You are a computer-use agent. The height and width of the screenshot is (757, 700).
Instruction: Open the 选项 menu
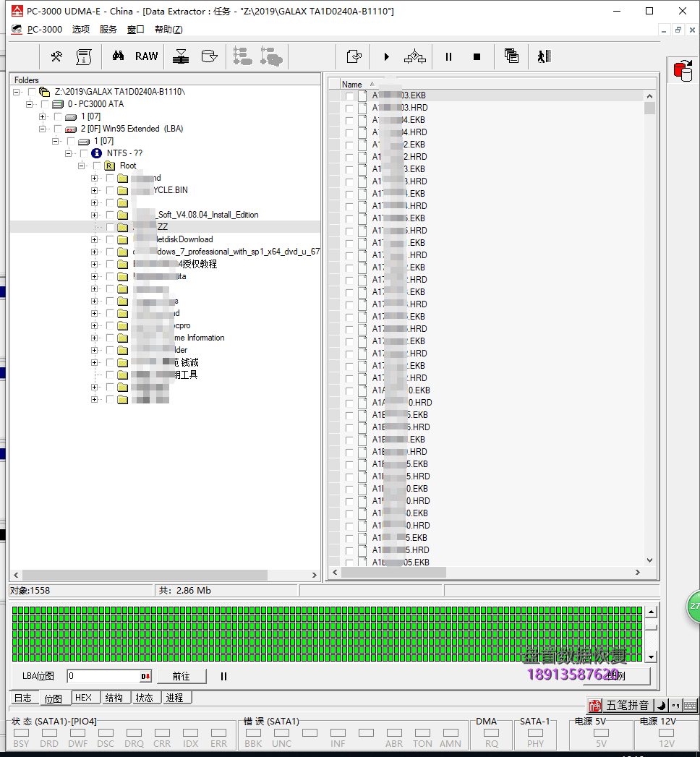point(80,30)
